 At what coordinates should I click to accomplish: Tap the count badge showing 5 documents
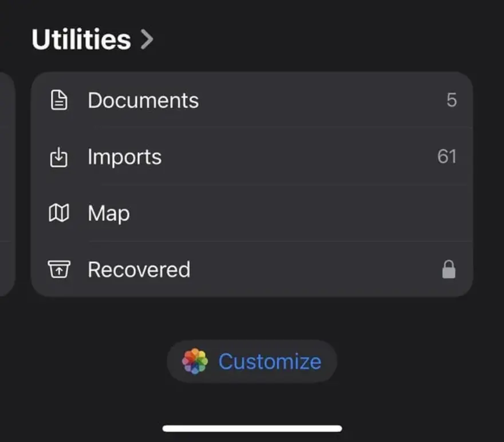point(451,100)
